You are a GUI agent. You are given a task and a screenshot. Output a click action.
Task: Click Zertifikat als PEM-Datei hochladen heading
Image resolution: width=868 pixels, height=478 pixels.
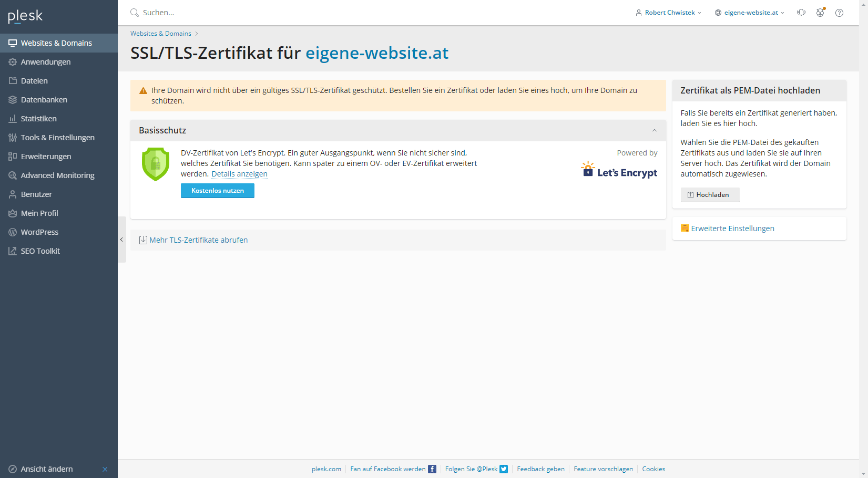750,90
